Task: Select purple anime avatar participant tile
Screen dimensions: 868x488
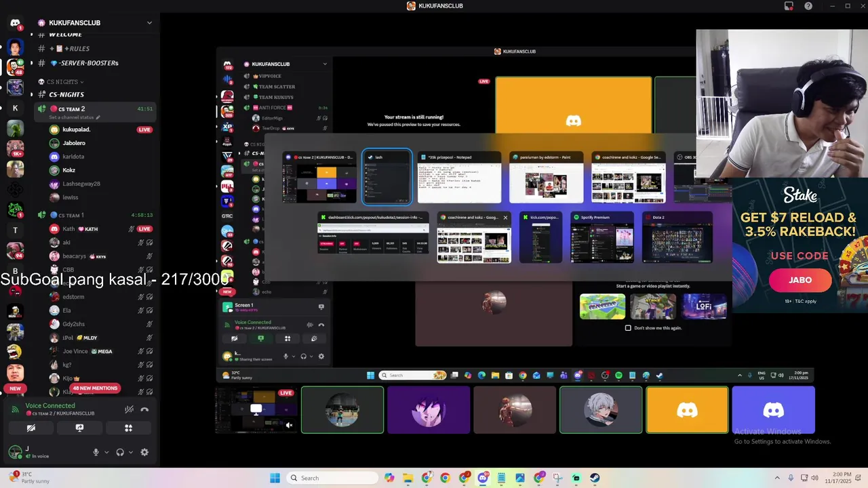Action: point(429,410)
